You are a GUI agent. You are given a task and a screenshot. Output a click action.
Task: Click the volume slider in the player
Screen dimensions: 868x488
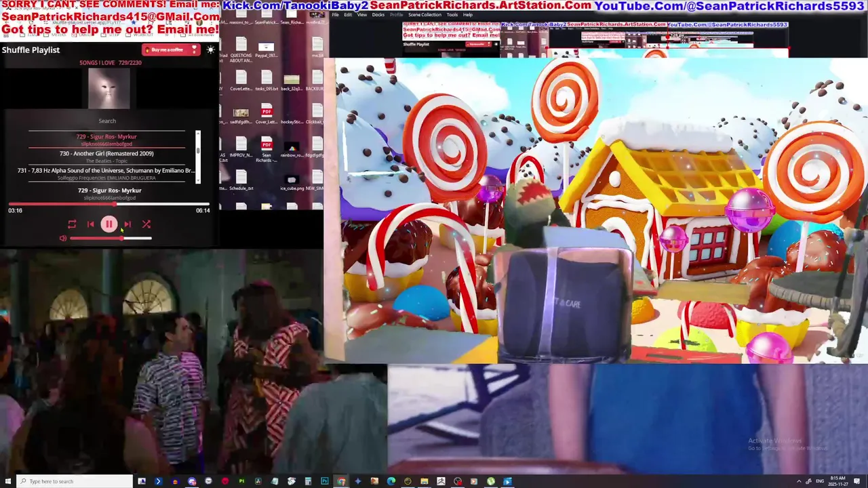tap(111, 239)
